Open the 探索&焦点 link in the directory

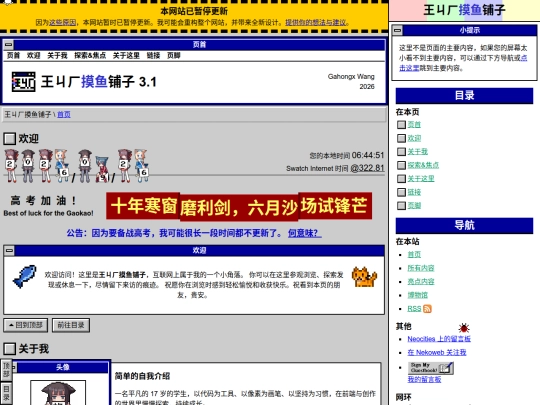pyautogui.click(x=423, y=165)
